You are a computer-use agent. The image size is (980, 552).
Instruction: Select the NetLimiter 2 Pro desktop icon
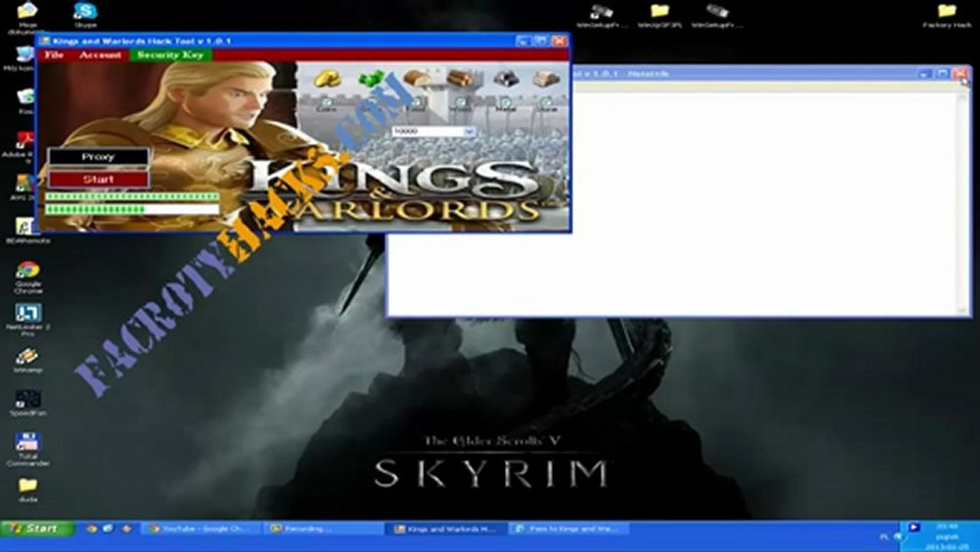point(28,320)
